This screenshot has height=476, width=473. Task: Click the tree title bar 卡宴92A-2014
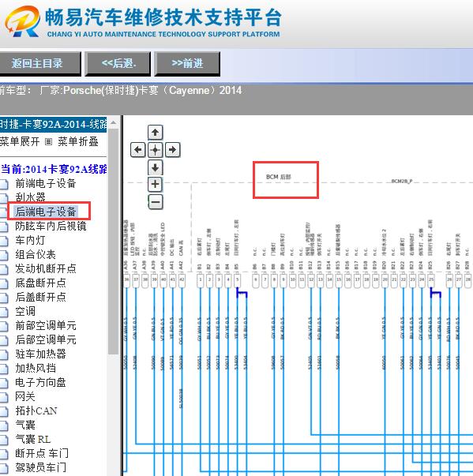tap(53, 125)
